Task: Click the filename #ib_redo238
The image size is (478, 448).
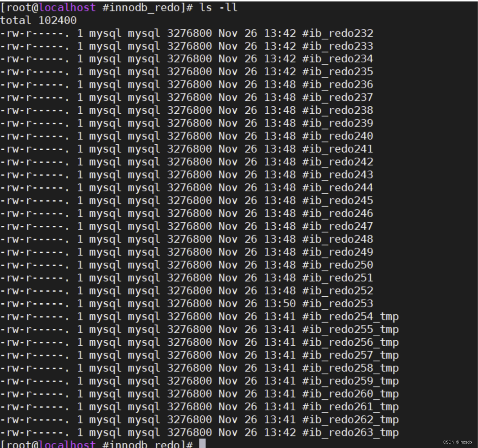Action: coord(338,111)
